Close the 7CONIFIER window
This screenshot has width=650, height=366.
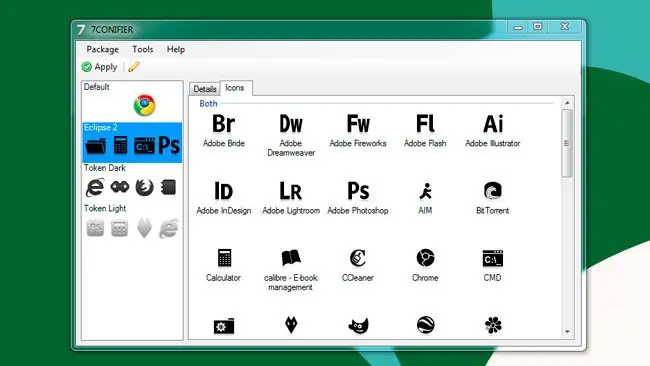click(565, 27)
